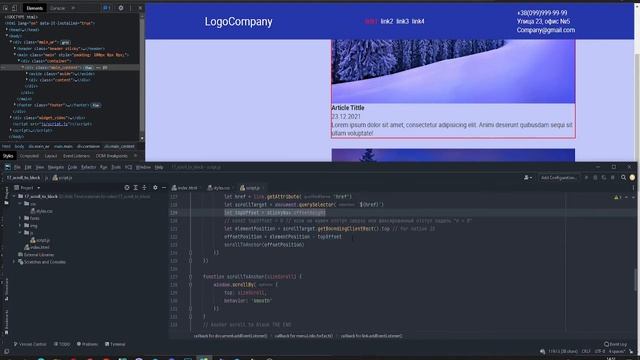The image size is (640, 360).
Task: Select index.html file in Project tree
Action: 37,247
